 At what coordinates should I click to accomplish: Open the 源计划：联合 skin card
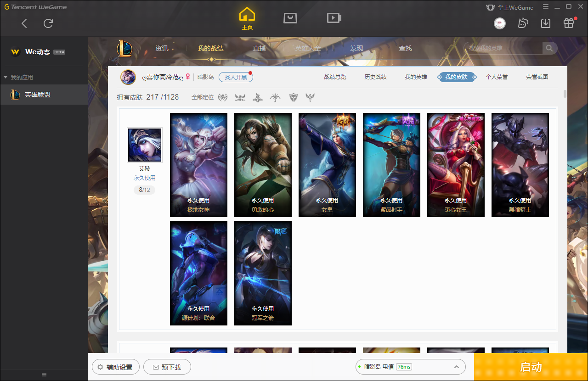pos(198,273)
